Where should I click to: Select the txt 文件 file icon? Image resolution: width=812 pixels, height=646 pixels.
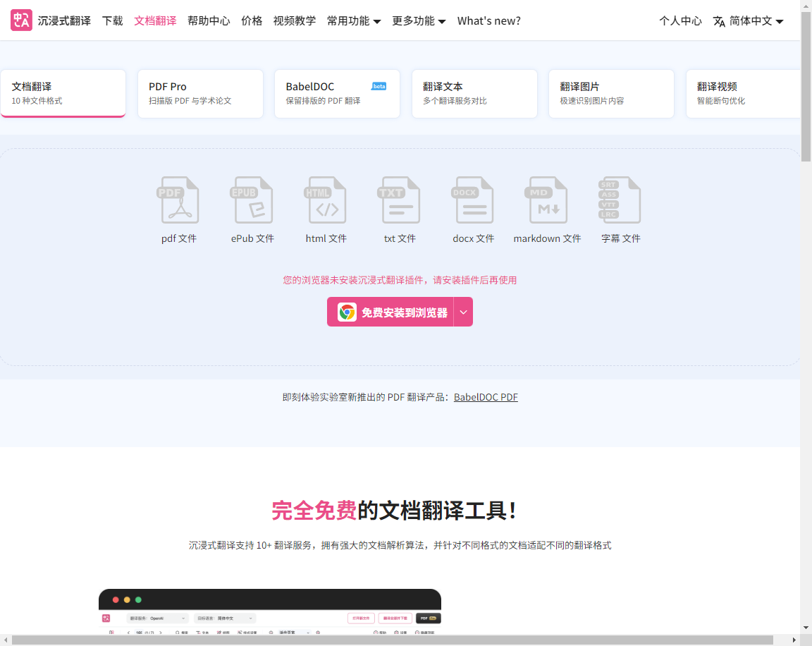click(x=399, y=200)
